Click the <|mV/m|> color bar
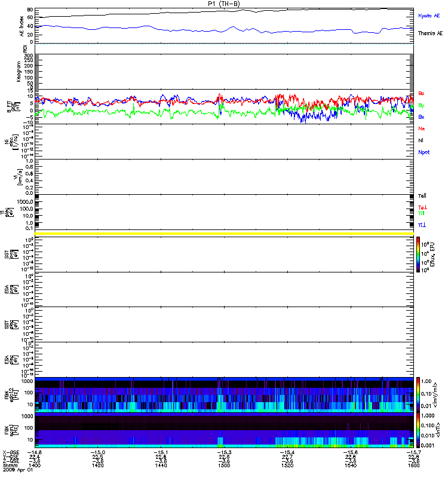Screen dimensions: 448x478 coord(418,395)
